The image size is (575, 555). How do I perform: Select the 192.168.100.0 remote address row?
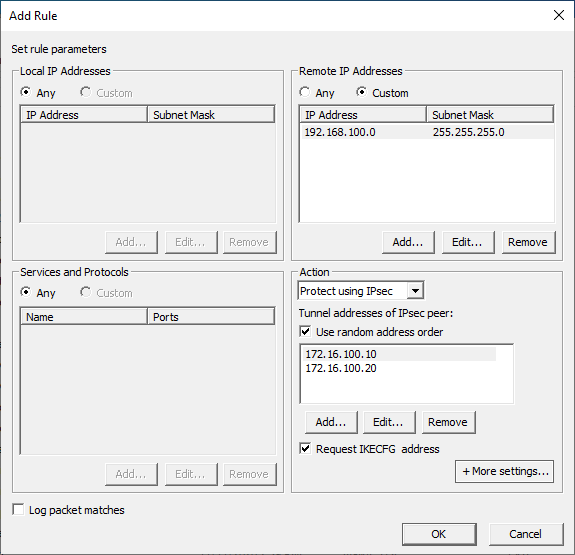(x=427, y=132)
